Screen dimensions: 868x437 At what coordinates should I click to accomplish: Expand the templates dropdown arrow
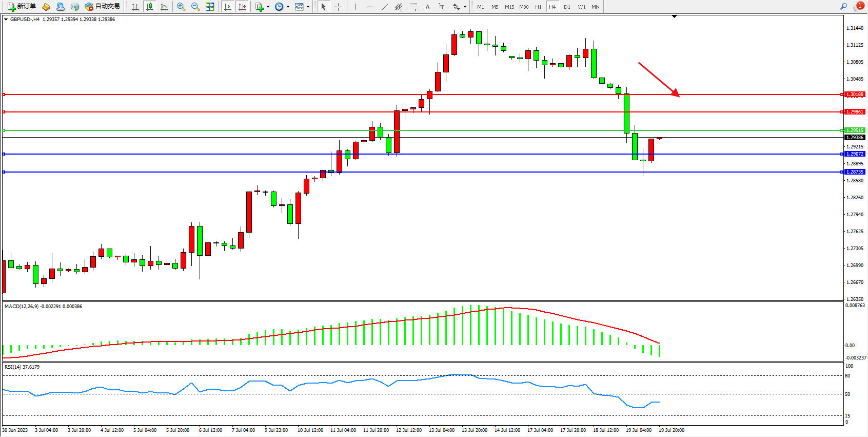[308, 7]
